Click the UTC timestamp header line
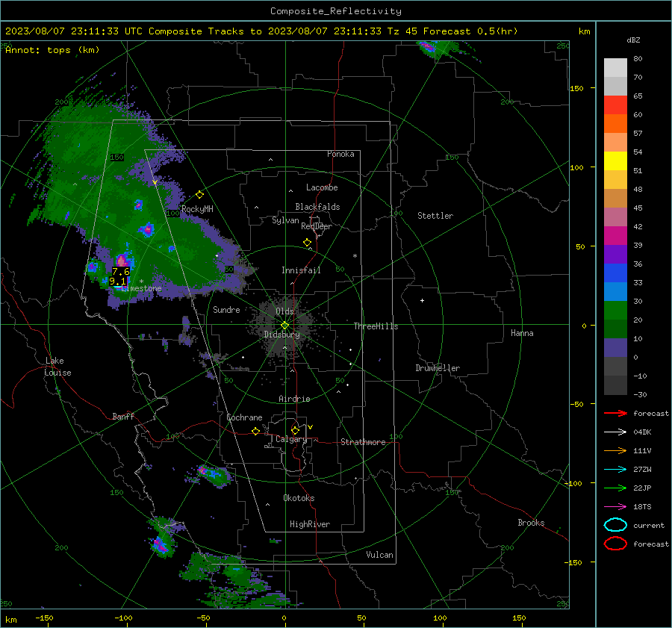Viewport: 672px width, 628px height. (261, 31)
